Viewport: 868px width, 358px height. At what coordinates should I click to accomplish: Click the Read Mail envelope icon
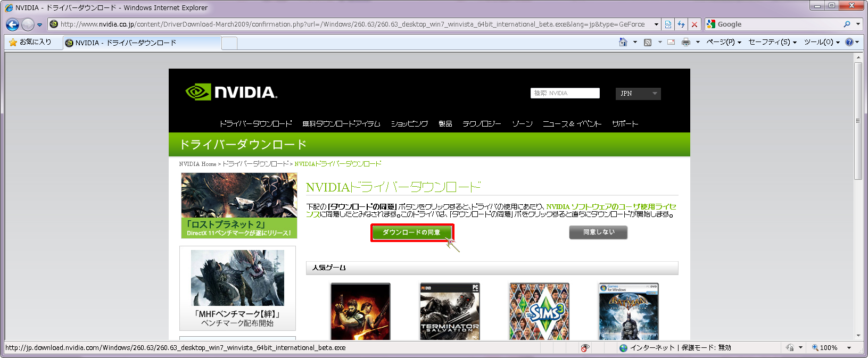pos(671,42)
